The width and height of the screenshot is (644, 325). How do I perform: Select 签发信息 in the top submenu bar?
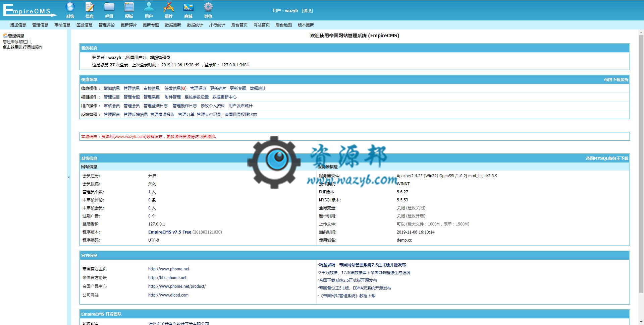click(85, 25)
